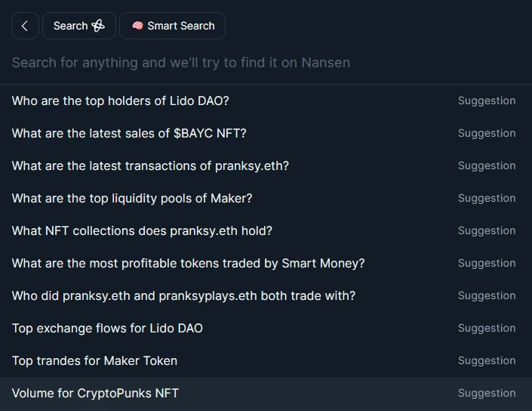Pick 'Top exchange flows for Lido DAO'
The image size is (532, 411).
pos(107,328)
